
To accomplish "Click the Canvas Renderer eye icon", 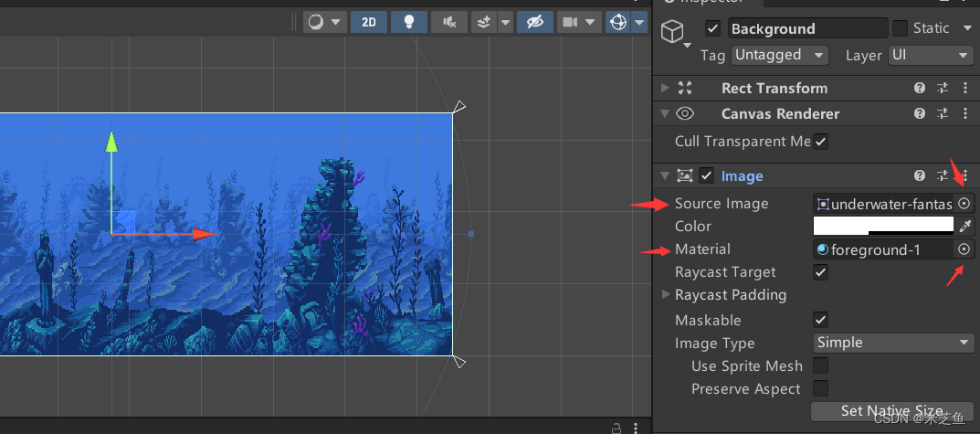I will click(x=685, y=113).
